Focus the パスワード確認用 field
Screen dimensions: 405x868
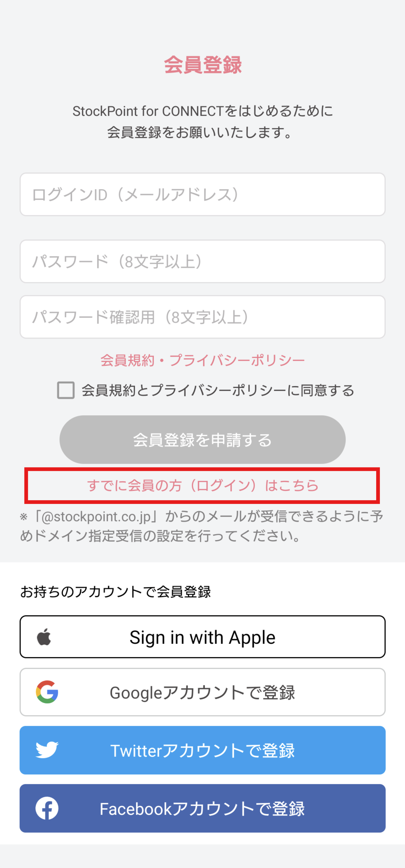pyautogui.click(x=202, y=317)
